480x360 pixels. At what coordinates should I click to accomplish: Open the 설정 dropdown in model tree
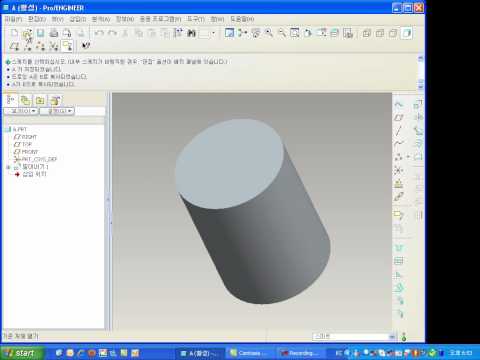pos(57,111)
